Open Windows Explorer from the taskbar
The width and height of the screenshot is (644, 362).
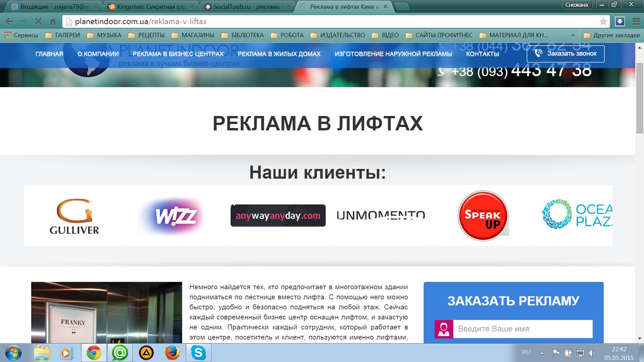42,353
